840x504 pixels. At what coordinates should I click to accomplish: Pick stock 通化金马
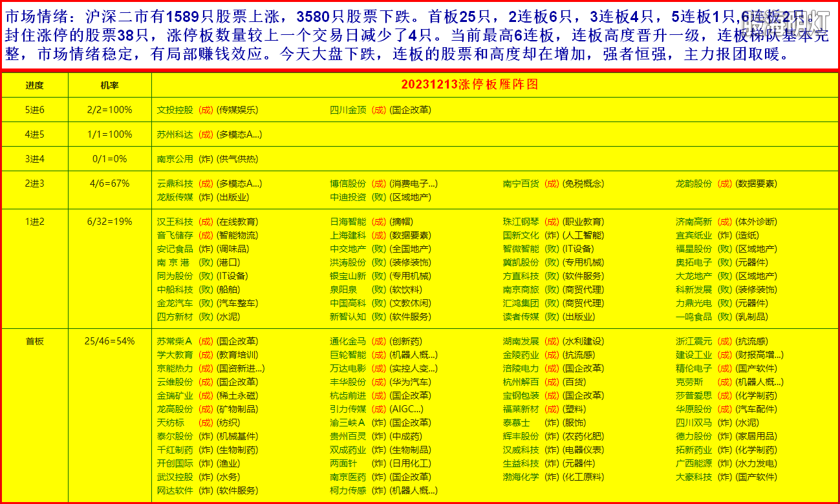click(x=348, y=341)
